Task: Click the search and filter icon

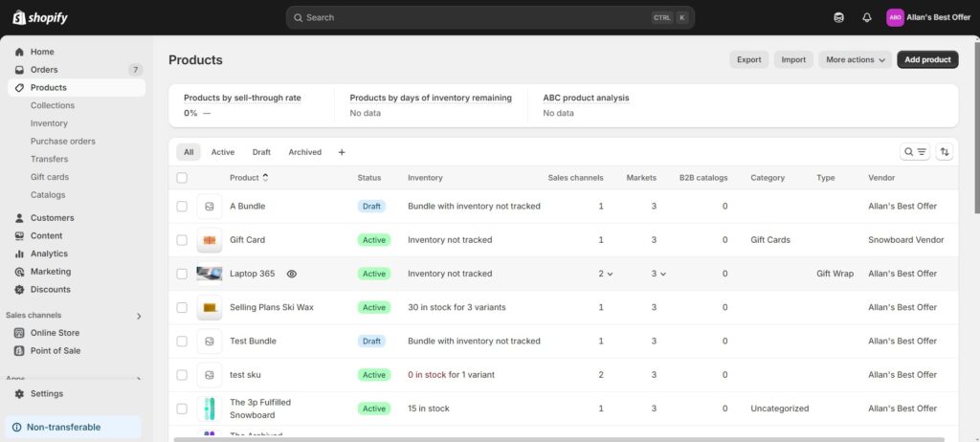Action: click(x=915, y=152)
